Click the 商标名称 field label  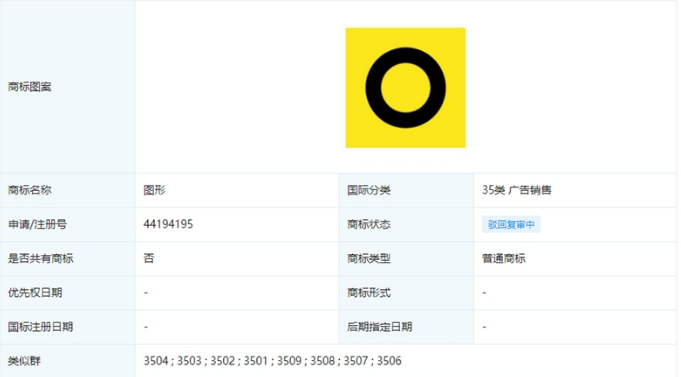tap(30, 190)
